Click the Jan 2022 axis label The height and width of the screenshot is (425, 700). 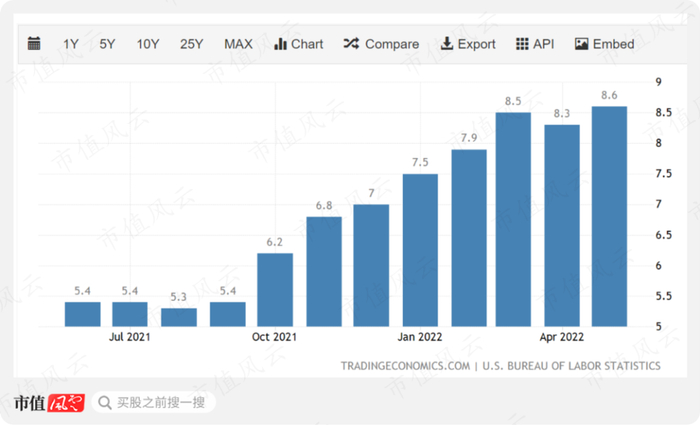420,337
